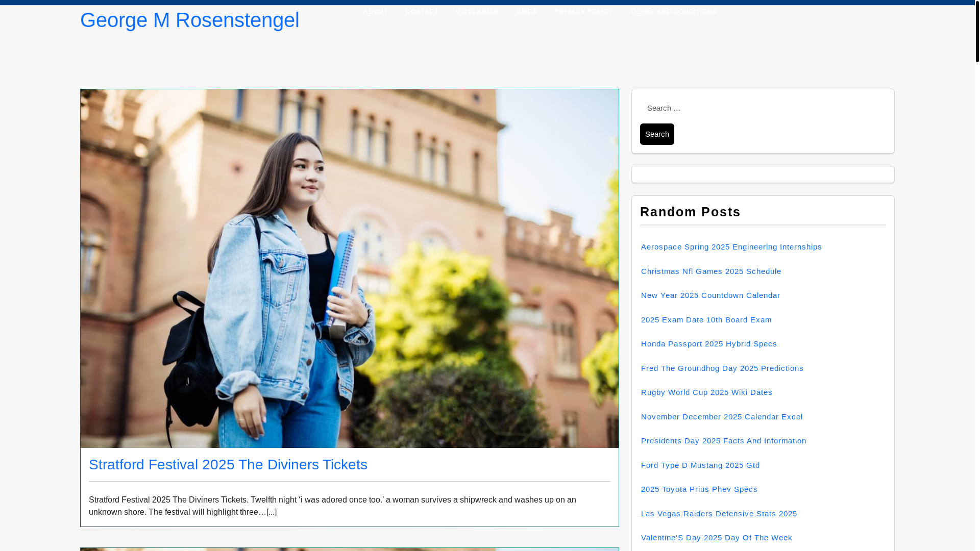Open Valentine'S Day 2025 Day Of The Week
980x551 pixels.
[716, 538]
